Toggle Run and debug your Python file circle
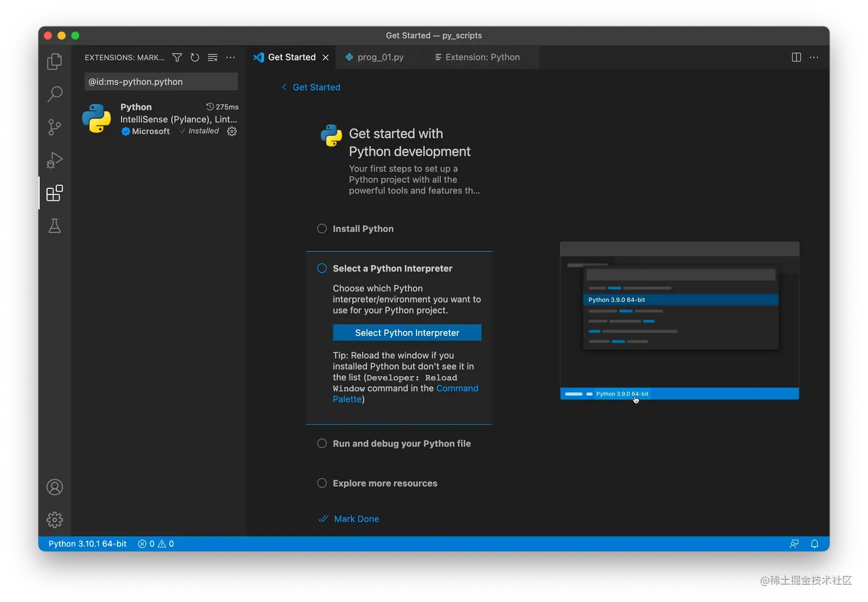Viewport: 868px width, 602px height. [322, 444]
